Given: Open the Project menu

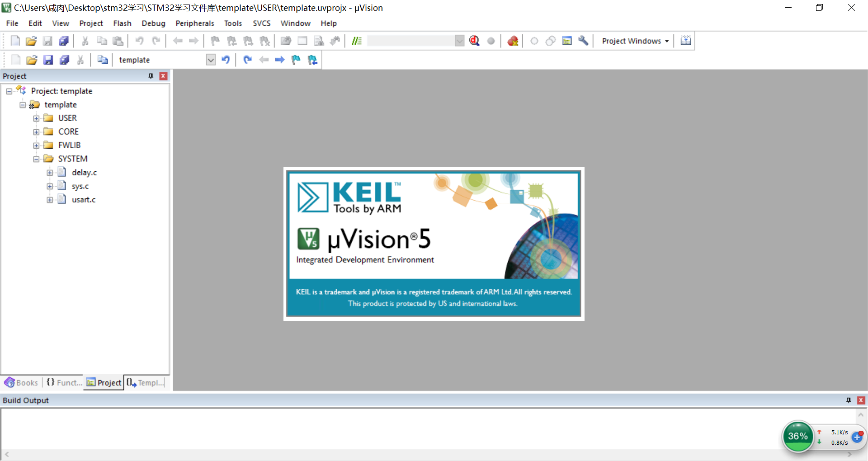Looking at the screenshot, I should (x=91, y=24).
